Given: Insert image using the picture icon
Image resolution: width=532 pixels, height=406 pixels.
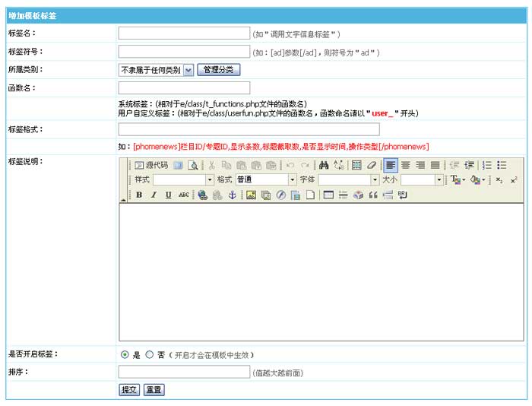Looking at the screenshot, I should tap(251, 195).
